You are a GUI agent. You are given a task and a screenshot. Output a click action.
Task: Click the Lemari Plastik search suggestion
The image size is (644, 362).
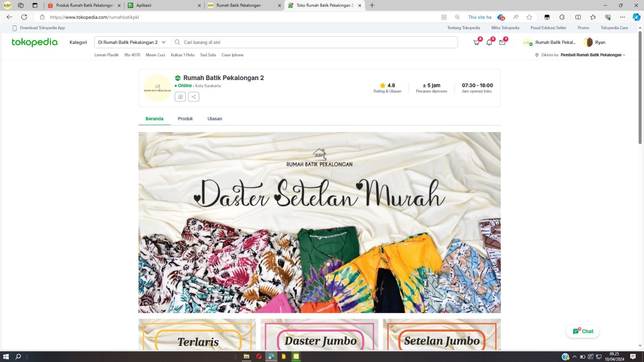pos(107,55)
